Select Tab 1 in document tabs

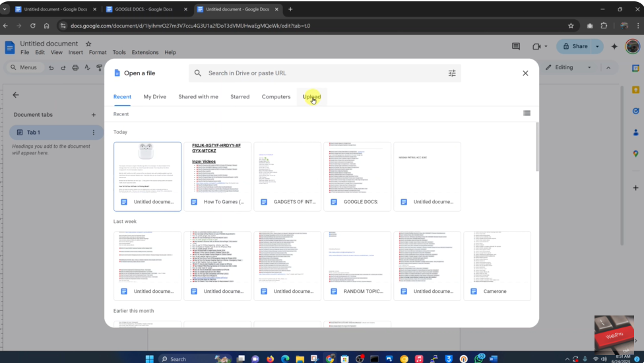pyautogui.click(x=56, y=132)
